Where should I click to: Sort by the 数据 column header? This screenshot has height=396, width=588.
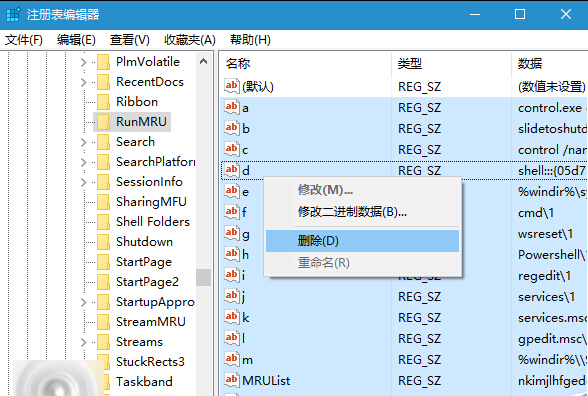[x=550, y=64]
